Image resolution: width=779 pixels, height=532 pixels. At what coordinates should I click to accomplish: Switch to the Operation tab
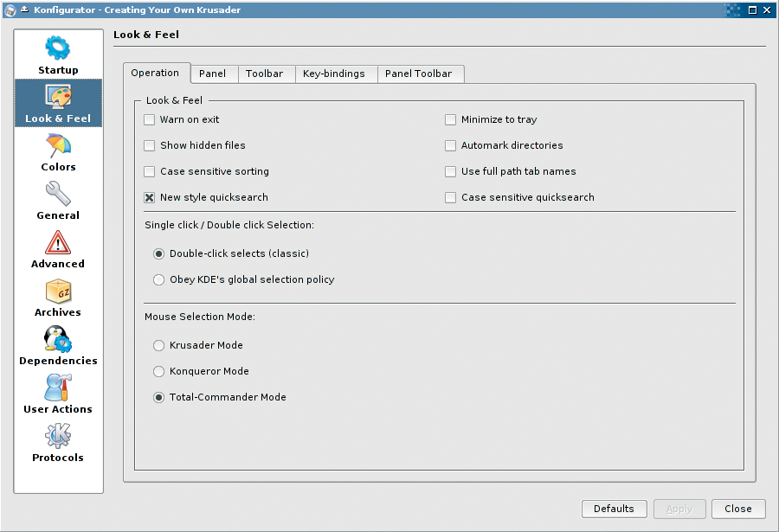157,73
